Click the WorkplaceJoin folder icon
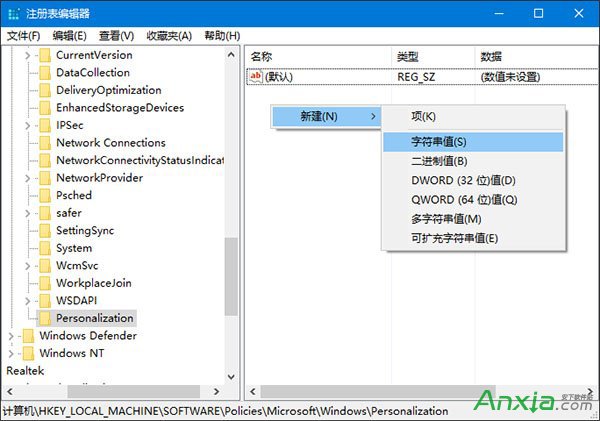Viewport: 600px width, 421px height. [45, 283]
